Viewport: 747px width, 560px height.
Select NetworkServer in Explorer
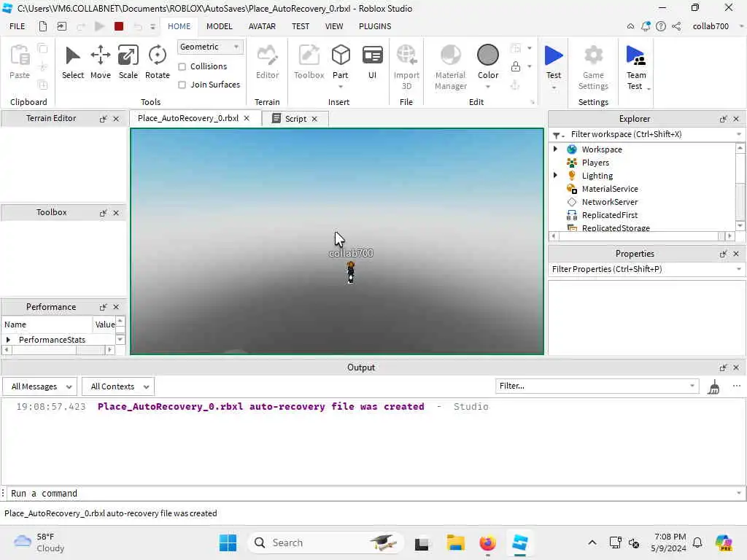pos(609,202)
